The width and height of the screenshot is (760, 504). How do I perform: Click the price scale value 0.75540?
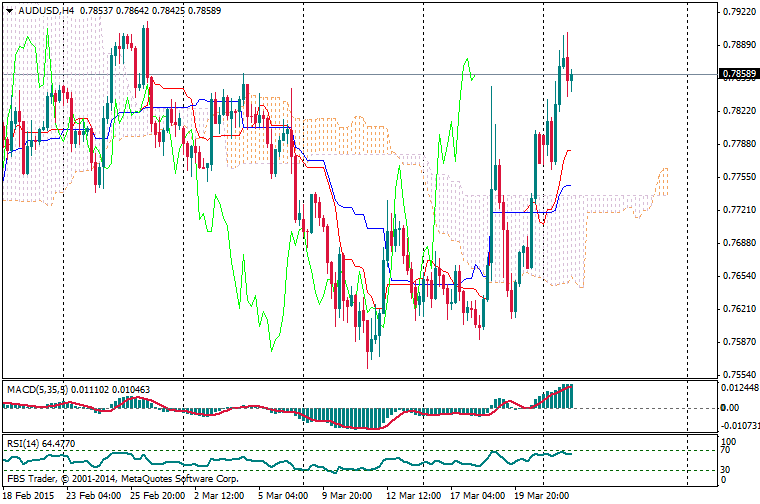coord(739,374)
